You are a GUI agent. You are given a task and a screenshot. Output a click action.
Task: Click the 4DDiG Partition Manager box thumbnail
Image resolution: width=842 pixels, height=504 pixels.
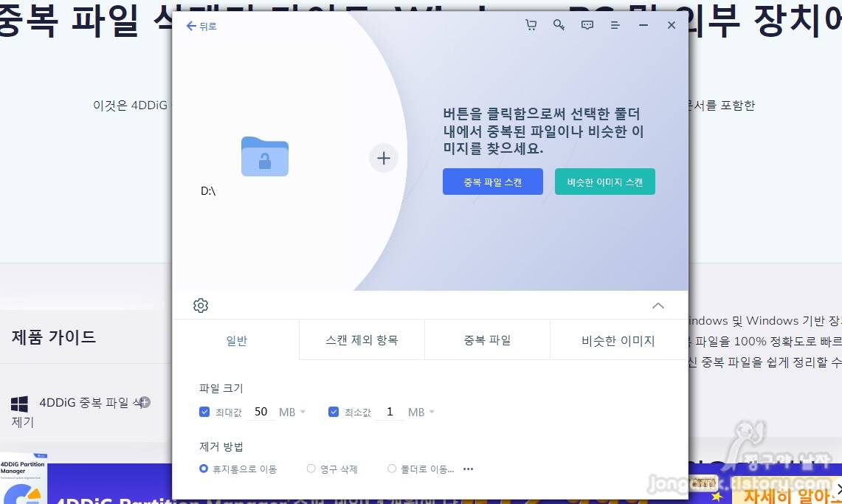24,479
